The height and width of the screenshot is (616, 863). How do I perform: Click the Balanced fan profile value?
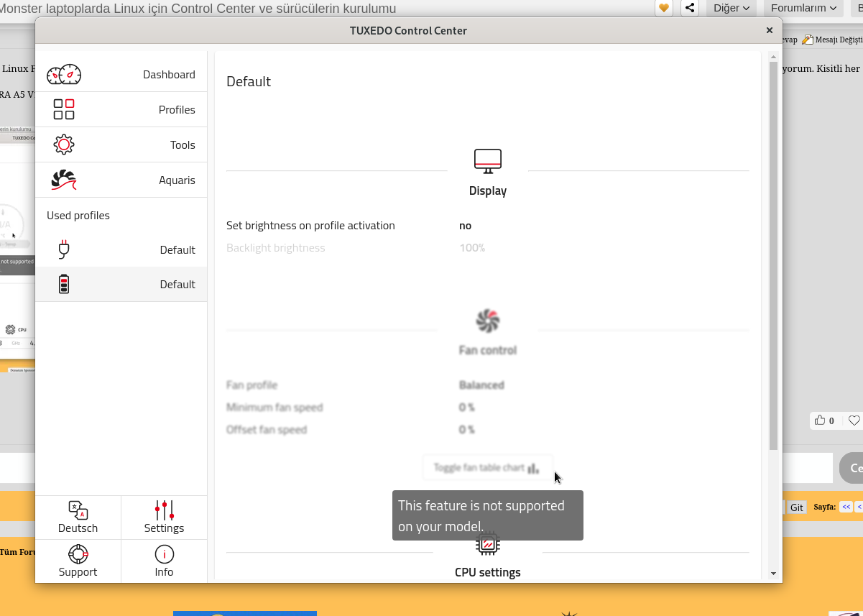(481, 385)
